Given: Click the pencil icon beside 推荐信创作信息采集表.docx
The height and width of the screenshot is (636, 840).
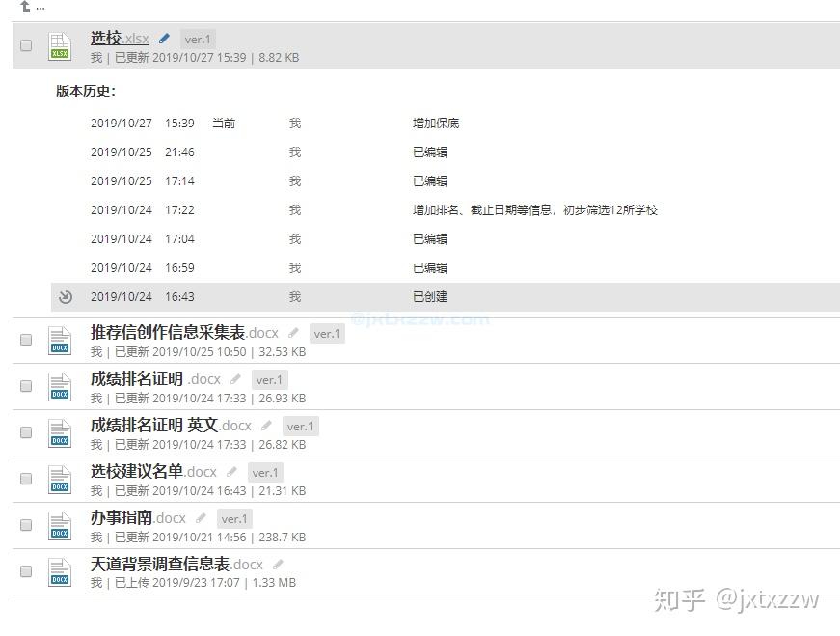Looking at the screenshot, I should click(x=293, y=333).
